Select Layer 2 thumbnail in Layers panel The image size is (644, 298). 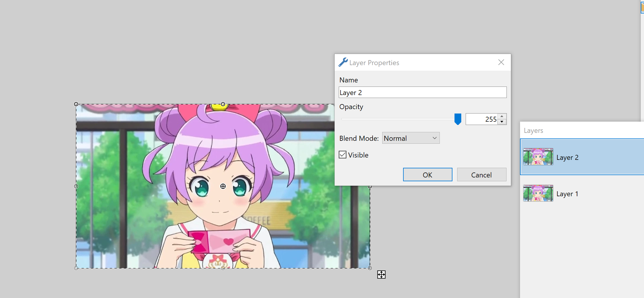(538, 157)
